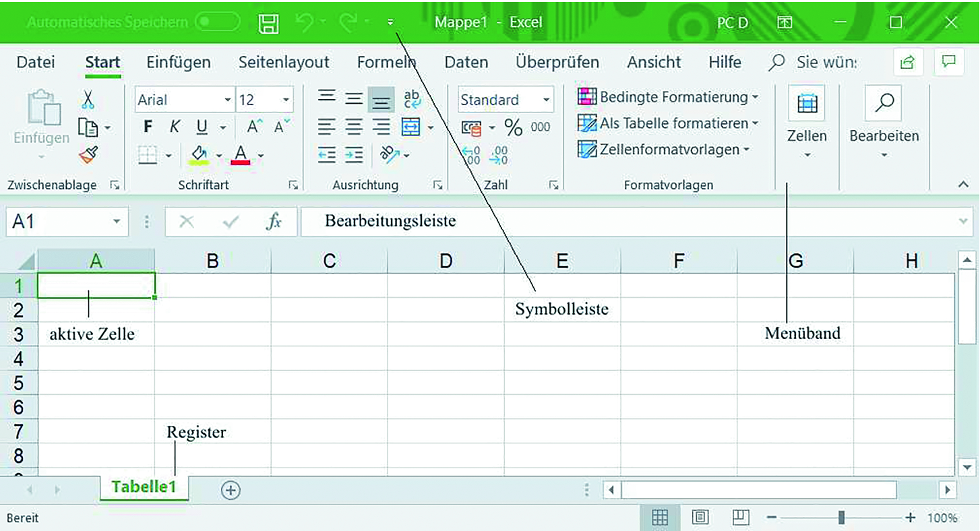Open the Share icon at top right
This screenshot has width=980, height=531.
point(908,62)
